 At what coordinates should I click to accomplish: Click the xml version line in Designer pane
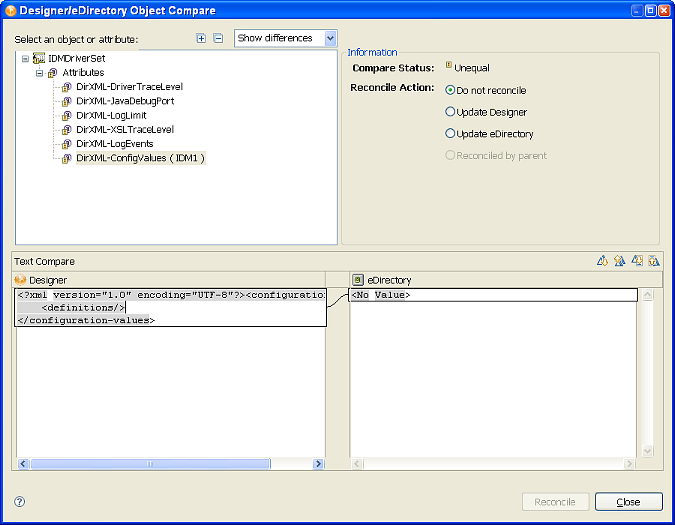[x=171, y=295]
